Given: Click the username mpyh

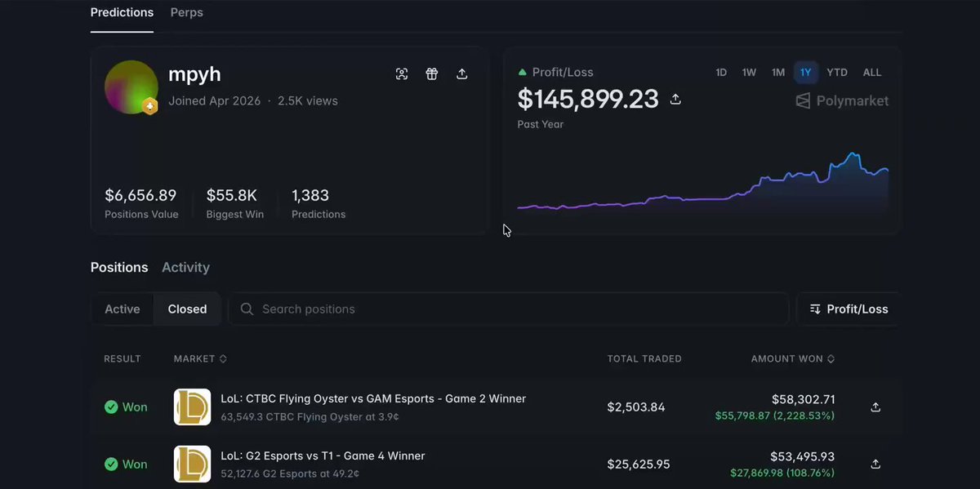Looking at the screenshot, I should pos(194,74).
